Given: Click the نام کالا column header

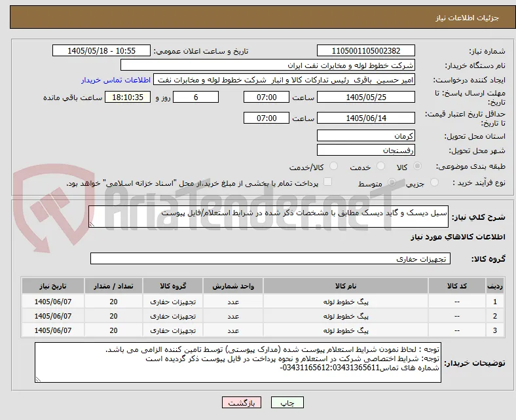Looking at the screenshot, I should pyautogui.click(x=346, y=286).
